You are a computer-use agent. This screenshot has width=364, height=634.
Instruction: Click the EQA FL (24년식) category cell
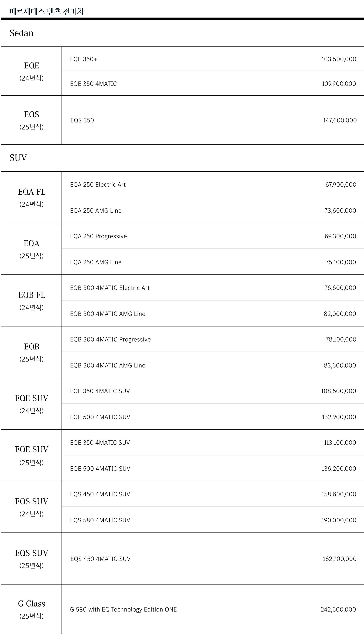click(x=32, y=197)
